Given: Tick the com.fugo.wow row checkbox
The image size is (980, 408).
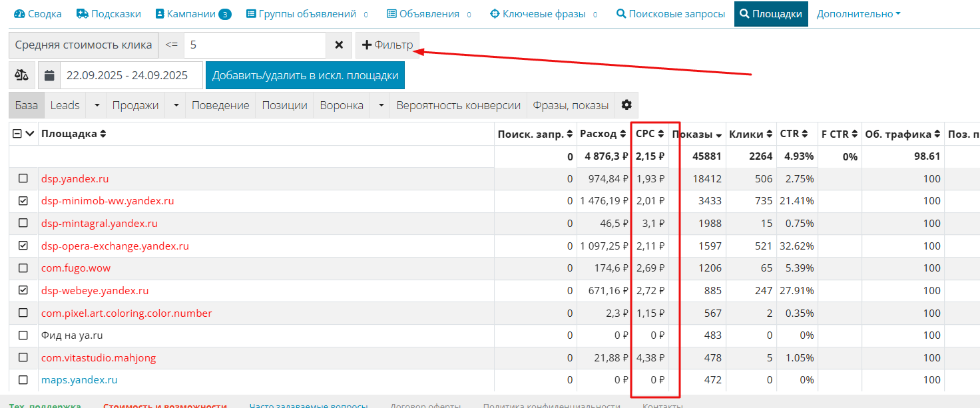Looking at the screenshot, I should [23, 268].
